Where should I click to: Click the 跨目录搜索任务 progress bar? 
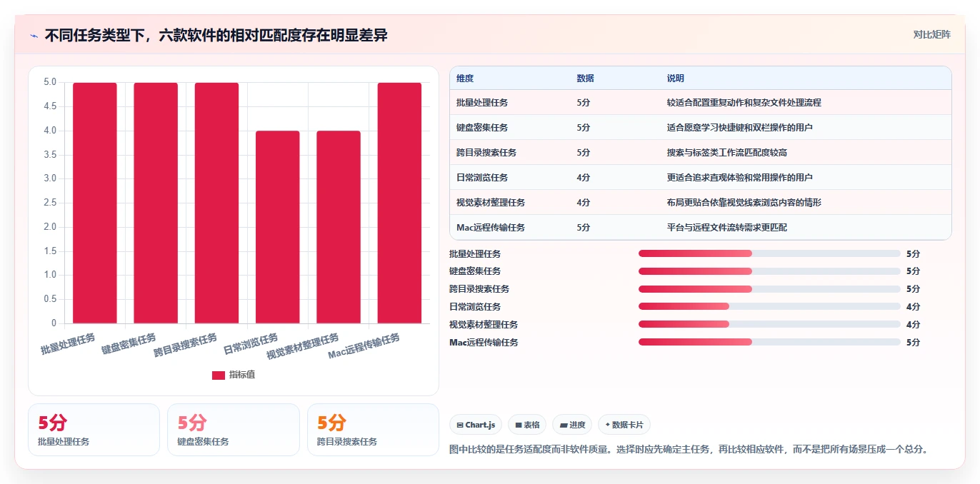click(x=769, y=289)
